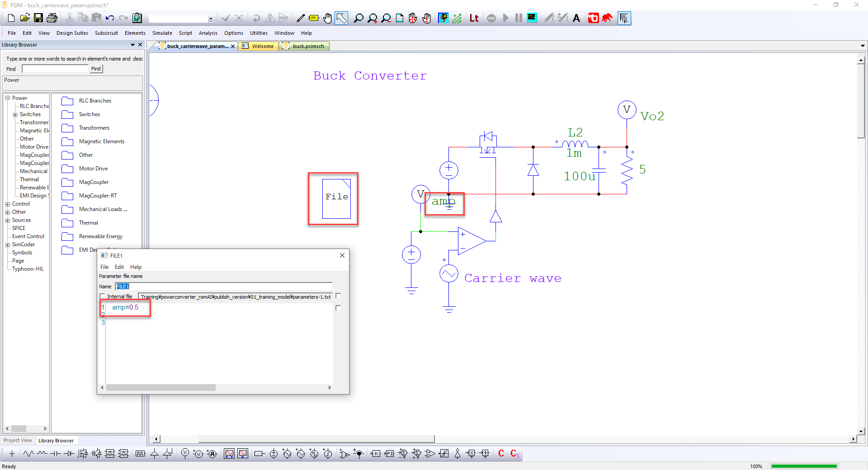This screenshot has width=868, height=470.
Task: Click the schematic horizontal scrollbar thumb
Action: 316,439
